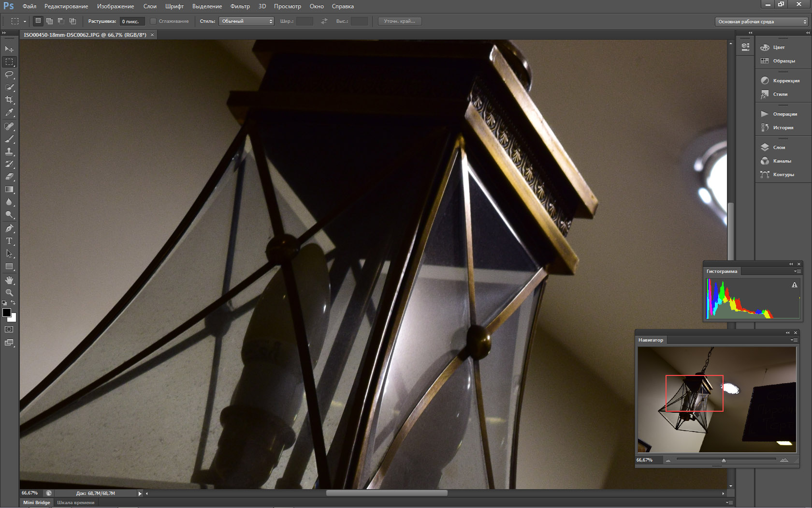Open the Образцы panel
This screenshot has height=508, width=812.
click(784, 60)
